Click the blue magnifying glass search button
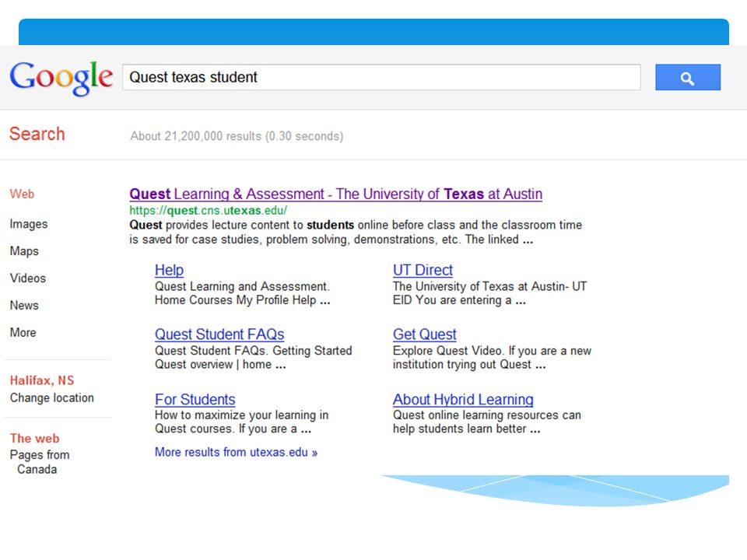Image resolution: width=747 pixels, height=560 pixels. (687, 77)
